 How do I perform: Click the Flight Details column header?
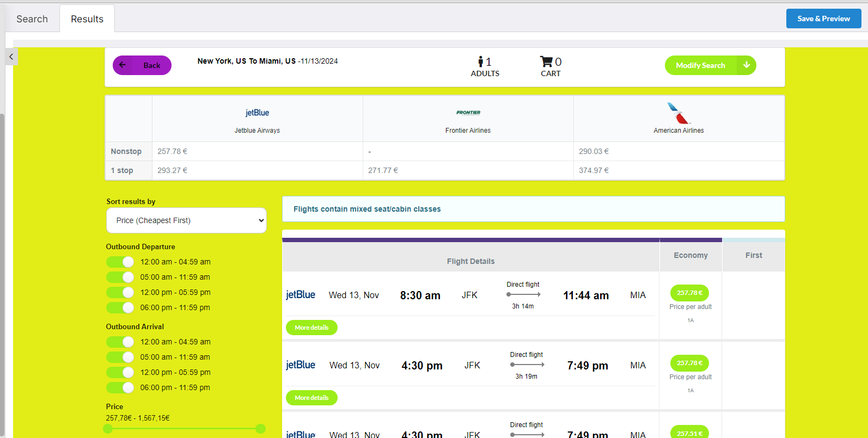coord(470,261)
